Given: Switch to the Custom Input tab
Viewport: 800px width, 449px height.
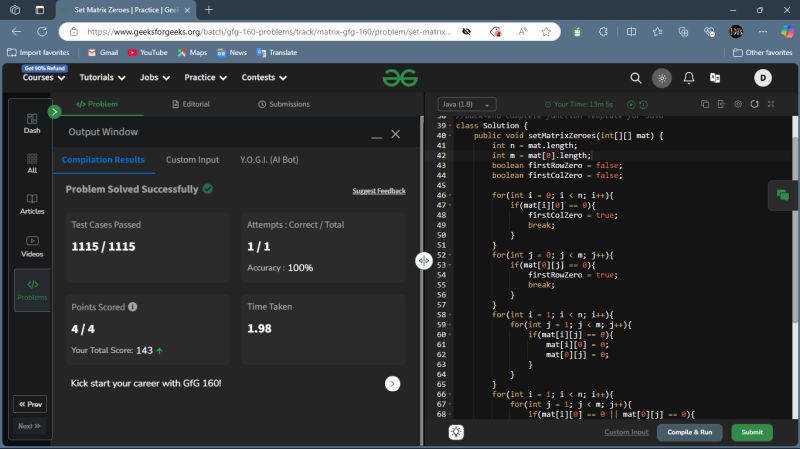Looking at the screenshot, I should [x=192, y=160].
